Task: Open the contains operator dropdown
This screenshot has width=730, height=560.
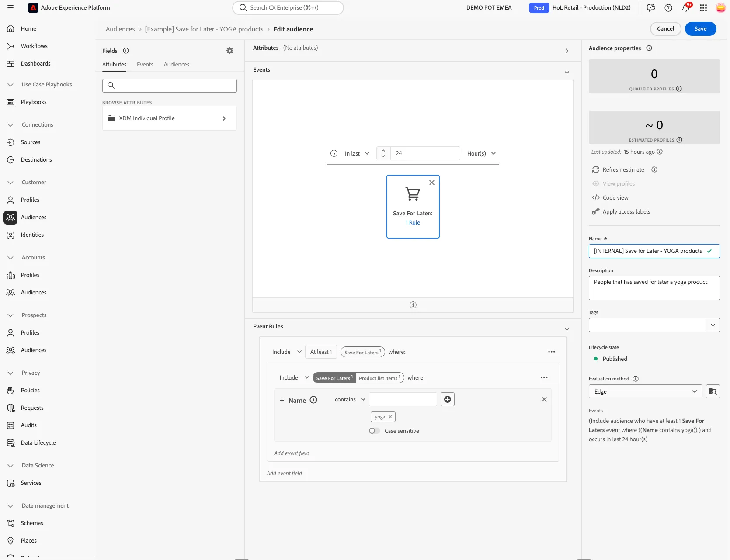Action: [x=350, y=399]
